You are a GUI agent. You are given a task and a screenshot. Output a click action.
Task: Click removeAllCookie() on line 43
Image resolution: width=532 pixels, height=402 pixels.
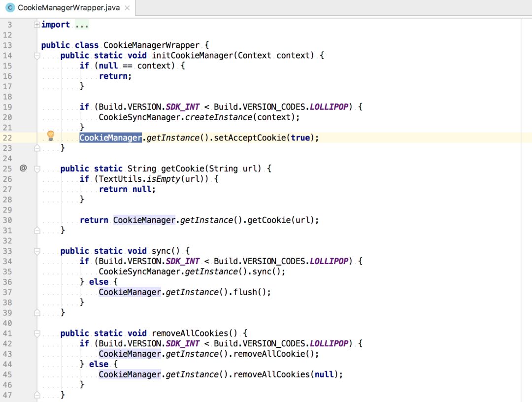click(274, 354)
